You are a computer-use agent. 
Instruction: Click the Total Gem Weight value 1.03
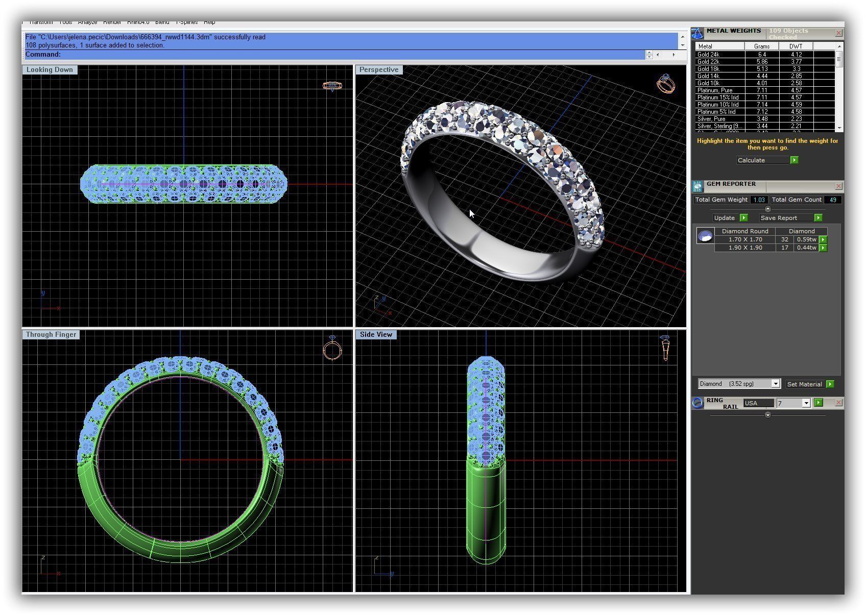click(x=759, y=200)
